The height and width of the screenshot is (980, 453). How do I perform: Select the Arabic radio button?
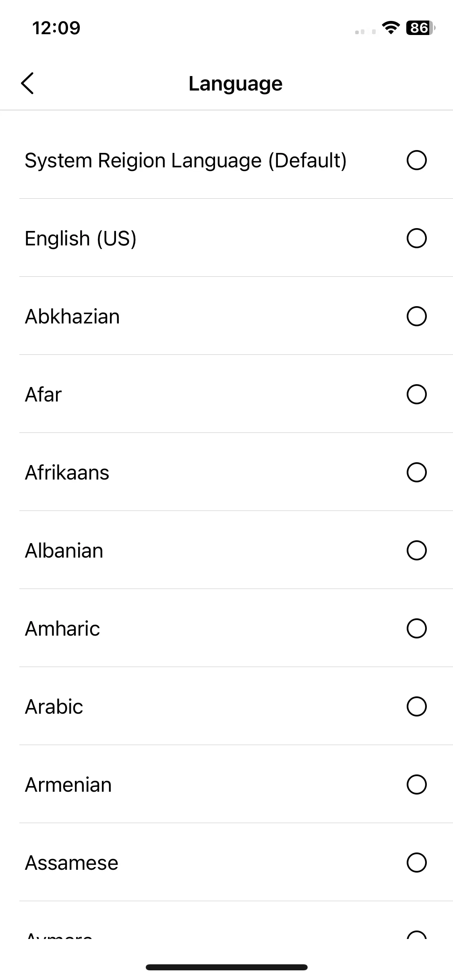(x=416, y=706)
